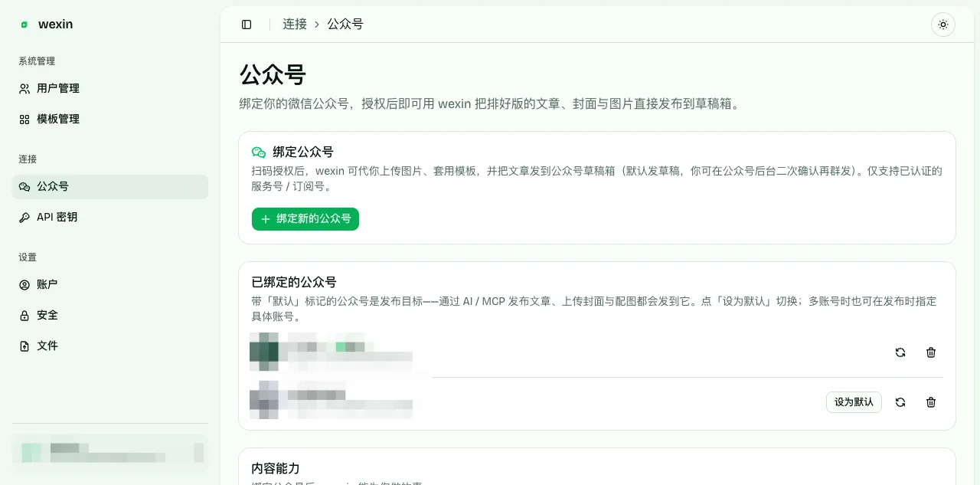Click the 模板管理 grid icon
This screenshot has width=980, height=485.
[x=24, y=120]
